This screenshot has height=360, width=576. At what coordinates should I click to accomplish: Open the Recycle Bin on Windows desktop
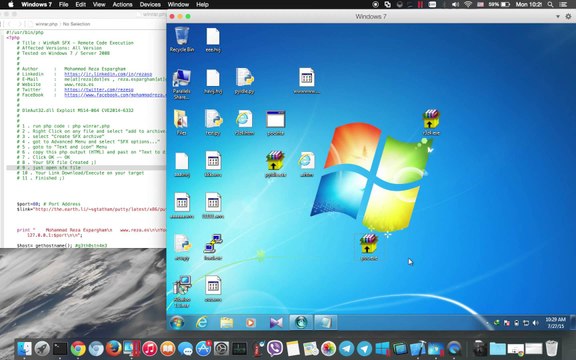181,39
